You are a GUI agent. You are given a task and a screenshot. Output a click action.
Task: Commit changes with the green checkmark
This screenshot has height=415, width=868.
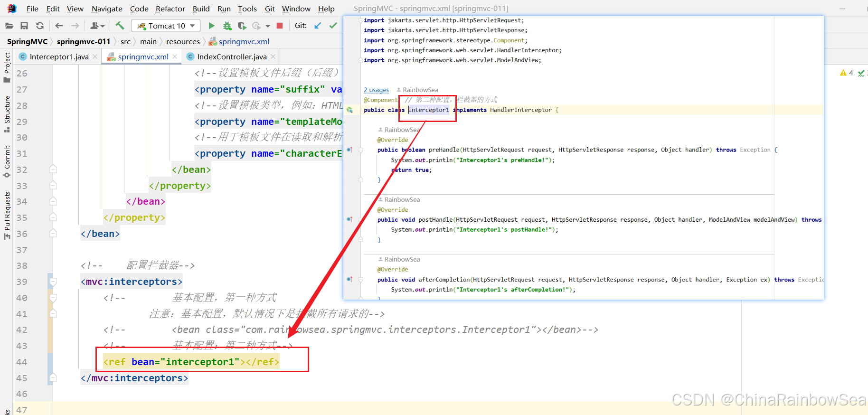(333, 26)
